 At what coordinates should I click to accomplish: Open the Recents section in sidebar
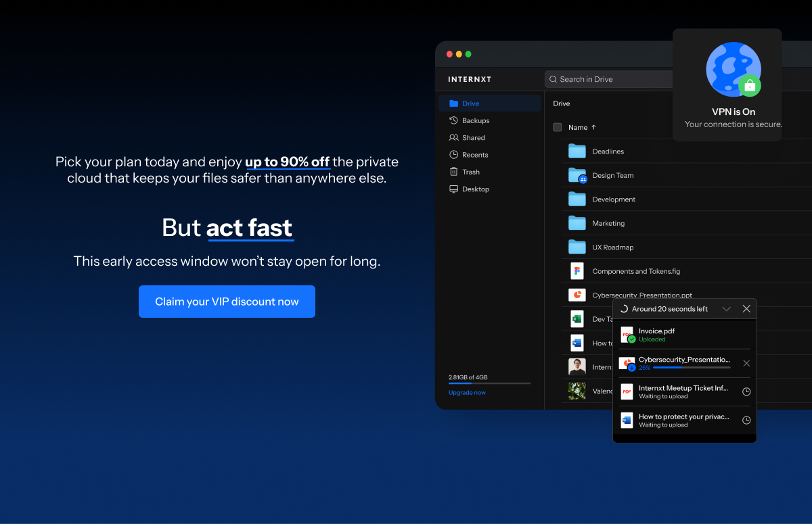point(474,155)
